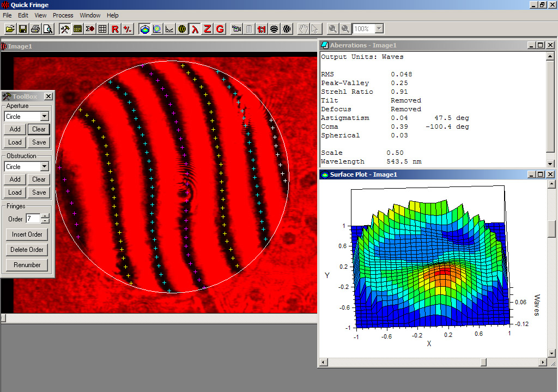Screen dimensions: 558x392
Task: Show the 3D surface plot toolbar icon
Action: 144,29
